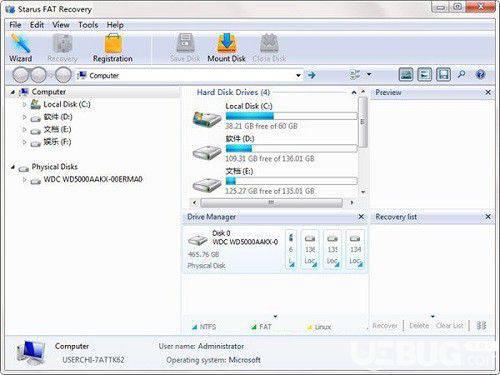Click the Linux legend entry
Image resolution: width=500 pixels, height=375 pixels.
[x=319, y=327]
